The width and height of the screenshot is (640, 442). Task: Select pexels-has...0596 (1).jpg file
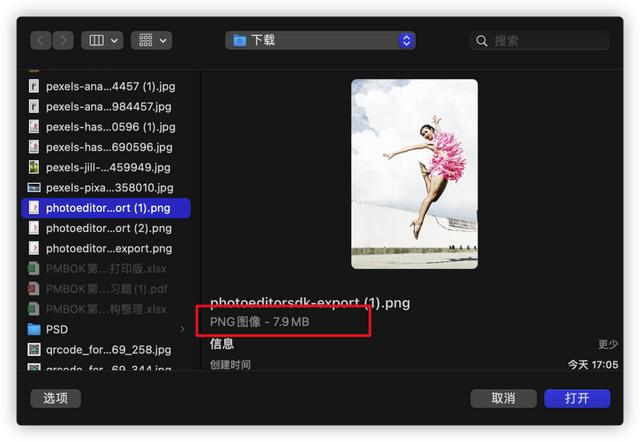tap(106, 127)
